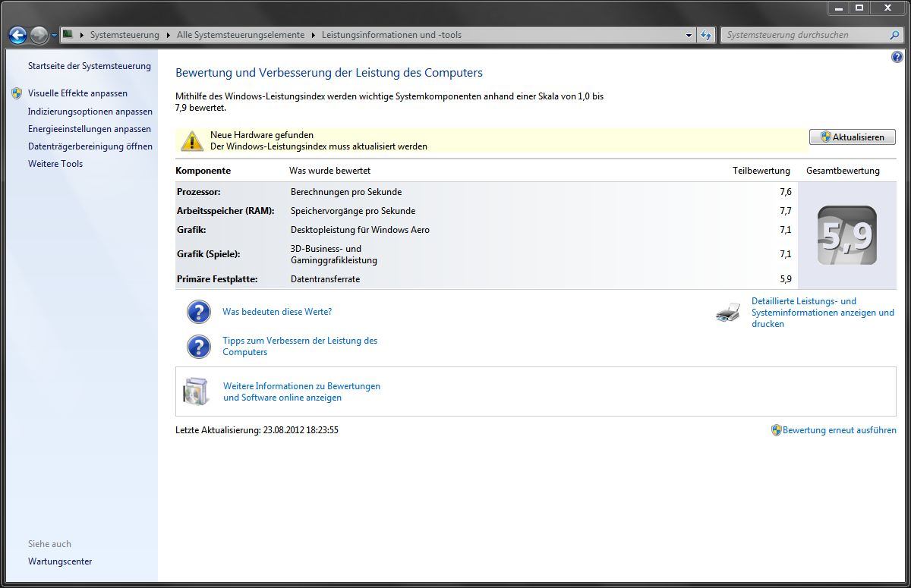Click the Back navigation arrow
Screen dimensions: 911x588
17,35
